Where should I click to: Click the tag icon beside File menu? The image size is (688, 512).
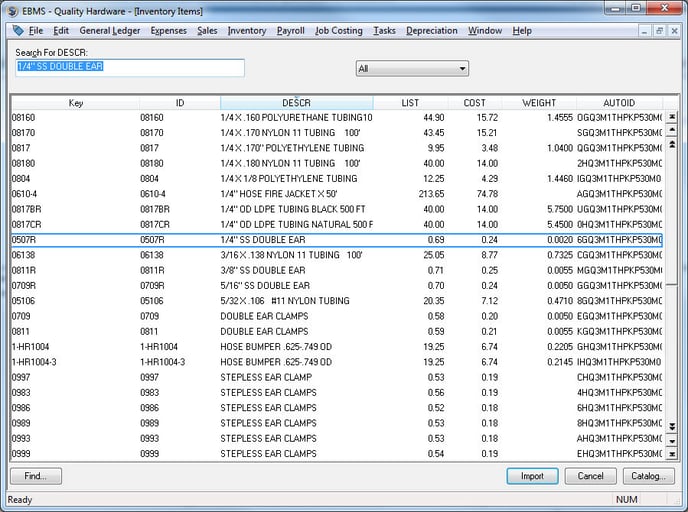[18, 31]
